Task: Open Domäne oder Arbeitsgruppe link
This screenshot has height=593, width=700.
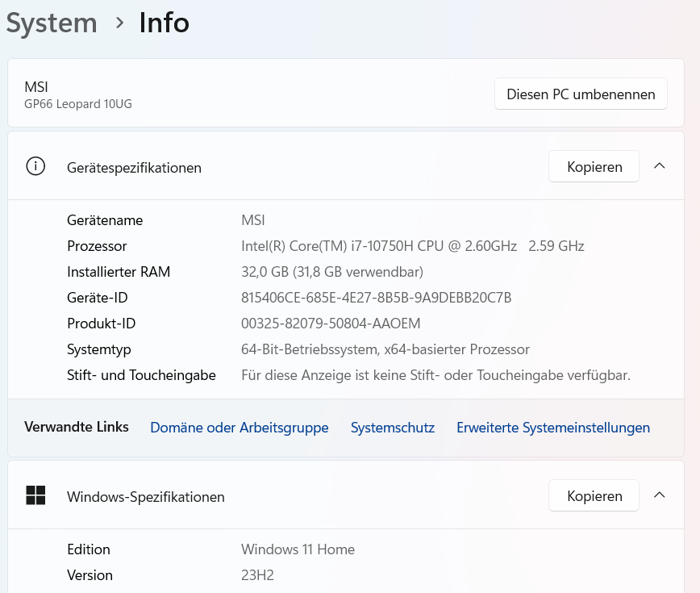Action: click(240, 428)
